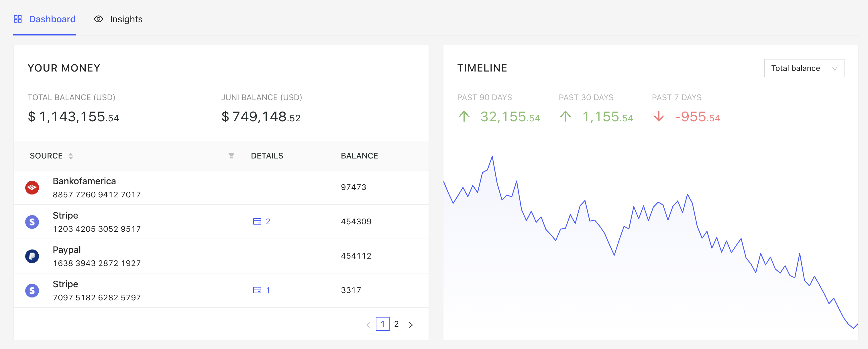Click the Stripe logo for account ending 5797
This screenshot has width=868, height=349.
[32, 290]
